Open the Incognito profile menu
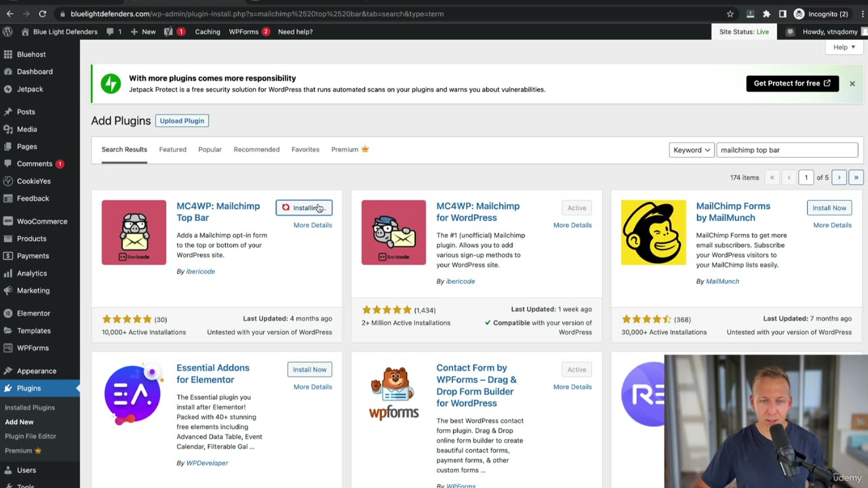Viewport: 868px width, 488px height. click(821, 14)
